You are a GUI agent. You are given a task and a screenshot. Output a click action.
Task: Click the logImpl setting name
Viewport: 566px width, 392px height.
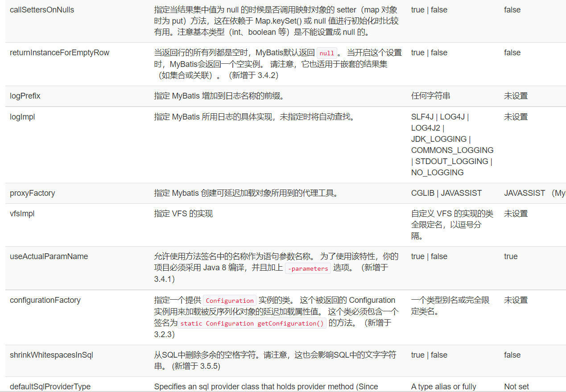point(22,117)
